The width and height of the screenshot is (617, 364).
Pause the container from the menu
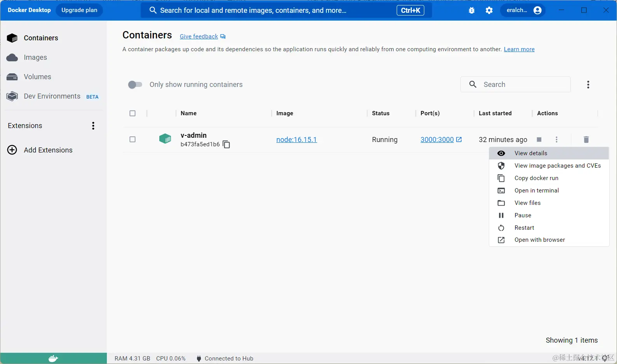(549, 215)
